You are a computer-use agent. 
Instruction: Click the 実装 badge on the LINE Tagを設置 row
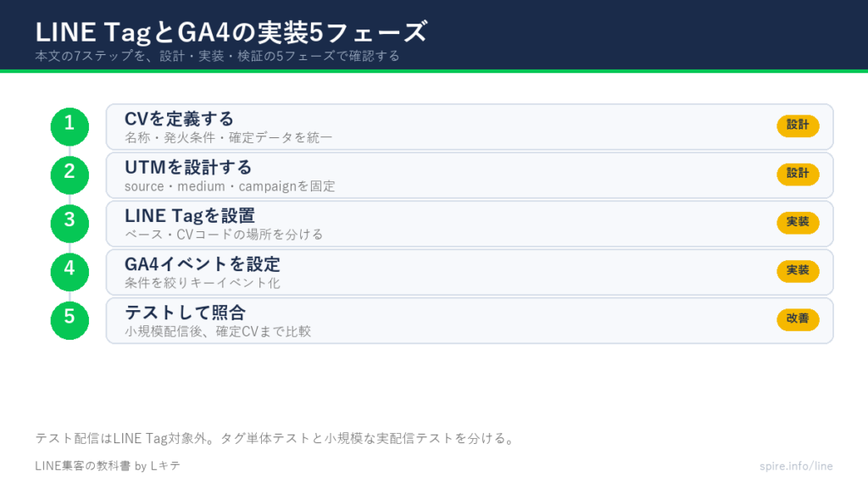[x=798, y=223]
